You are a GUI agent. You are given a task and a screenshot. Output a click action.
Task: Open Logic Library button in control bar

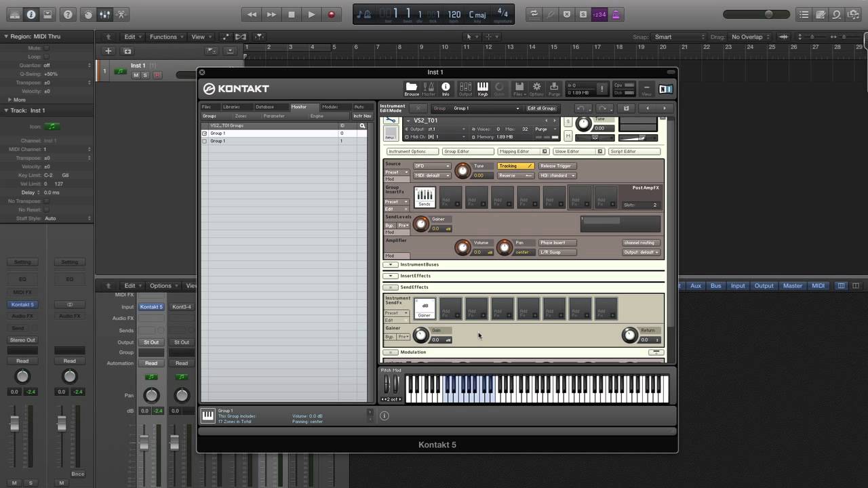point(14,14)
